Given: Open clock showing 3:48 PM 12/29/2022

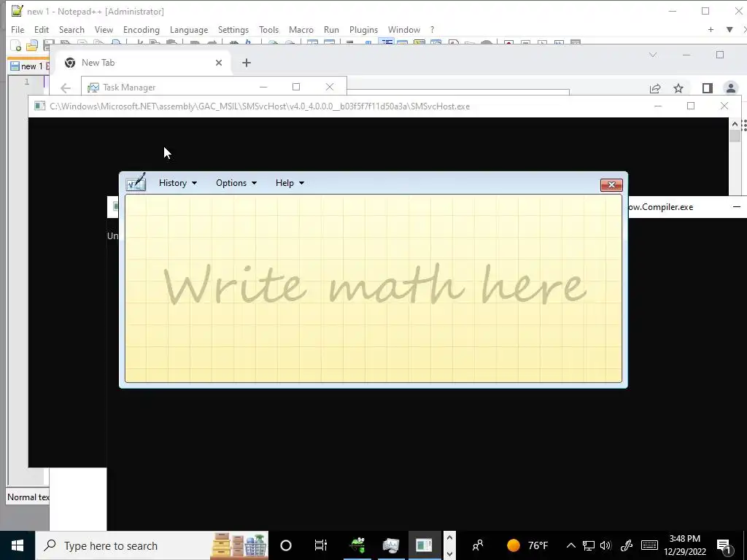Looking at the screenshot, I should (684, 545).
